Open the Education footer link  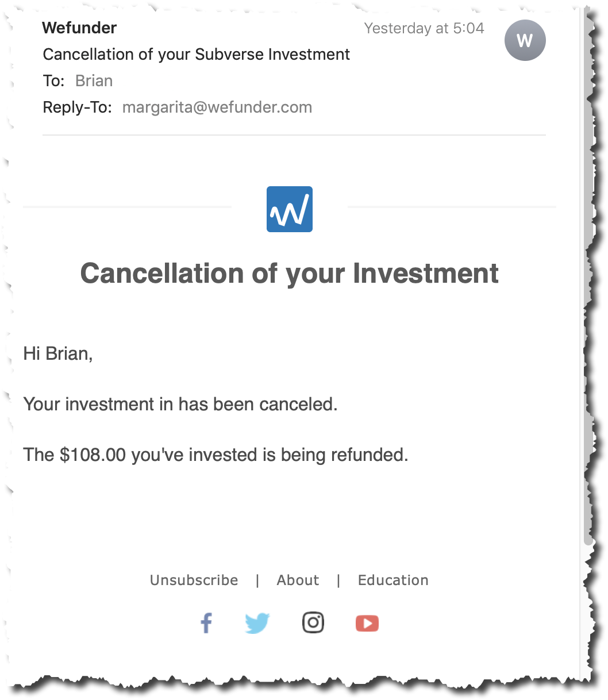click(x=393, y=580)
